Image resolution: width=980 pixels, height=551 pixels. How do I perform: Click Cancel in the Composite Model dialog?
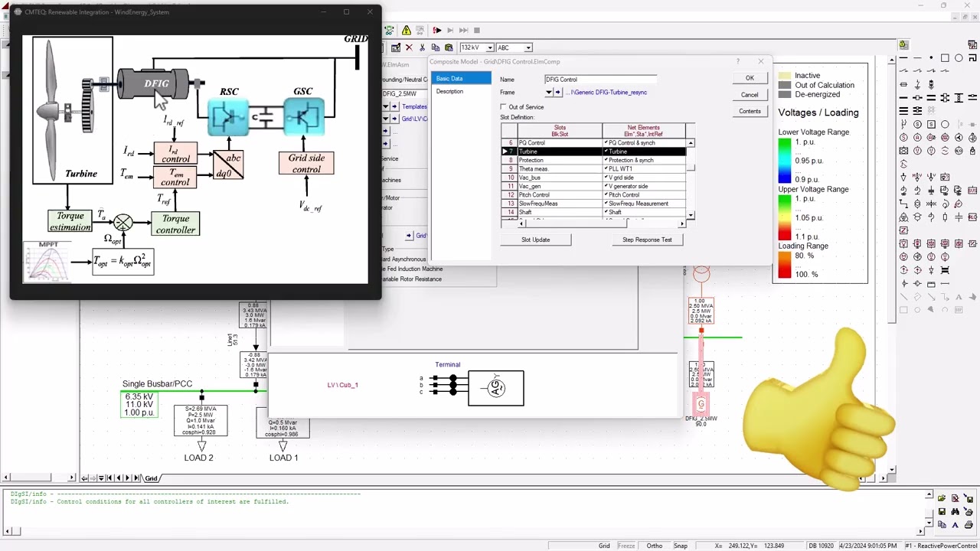[750, 95]
